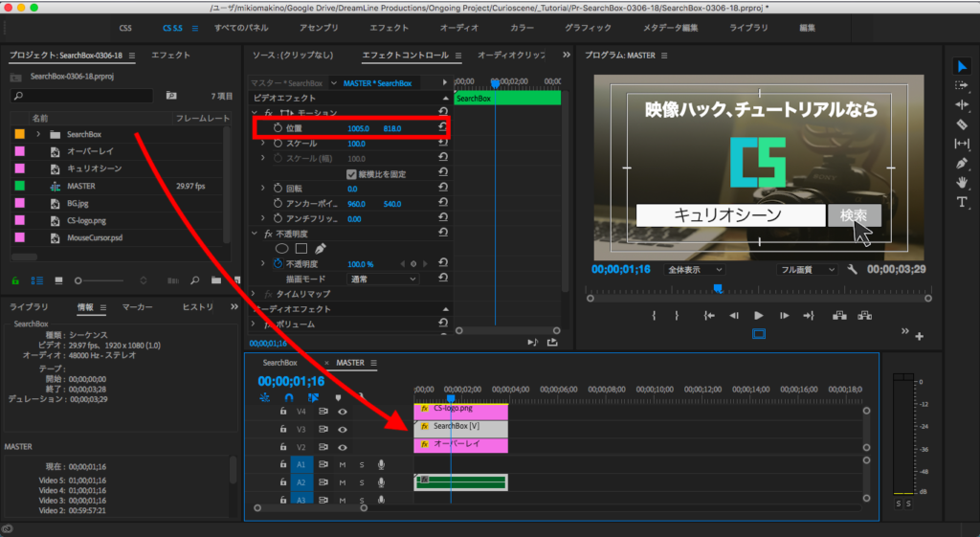Open the SearchBox sequence tab in timeline

pyautogui.click(x=280, y=363)
